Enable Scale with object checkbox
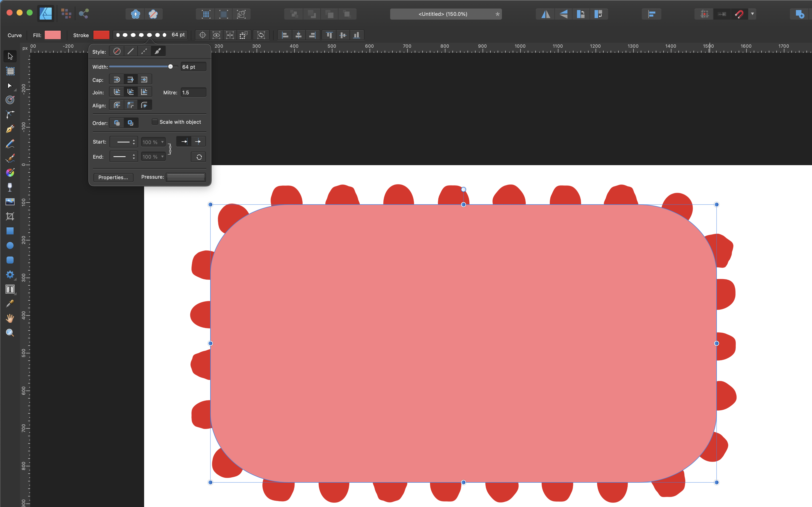The height and width of the screenshot is (507, 812). pos(155,122)
